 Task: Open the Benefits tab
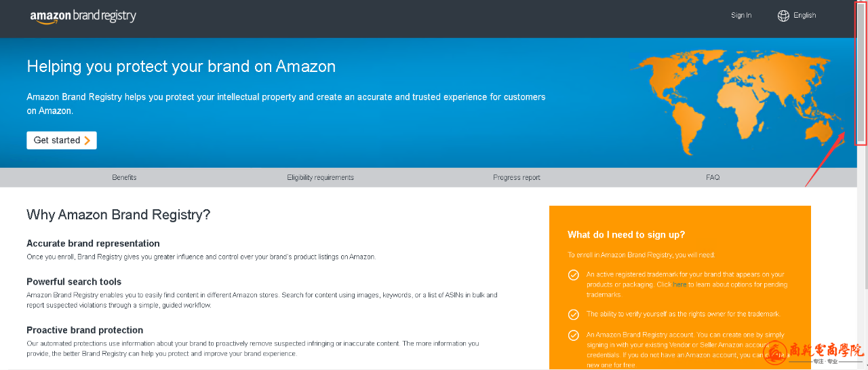point(124,177)
